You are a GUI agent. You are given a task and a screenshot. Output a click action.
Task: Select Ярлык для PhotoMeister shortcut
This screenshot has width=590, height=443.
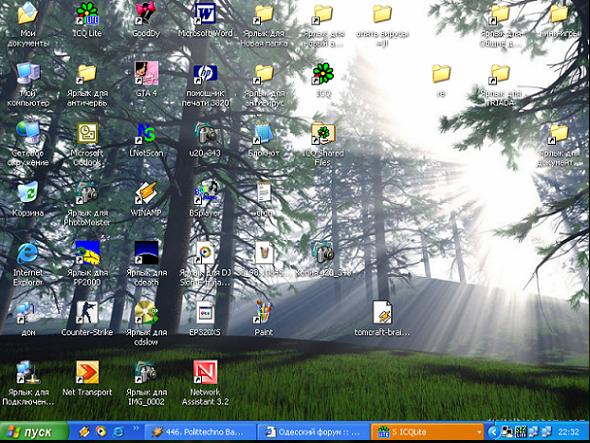pyautogui.click(x=87, y=192)
